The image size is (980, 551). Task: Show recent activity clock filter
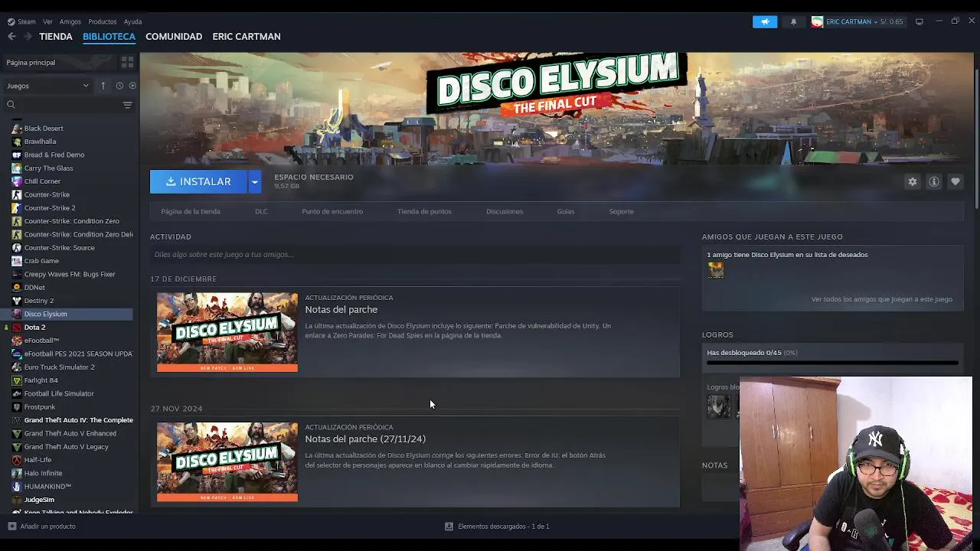(119, 86)
